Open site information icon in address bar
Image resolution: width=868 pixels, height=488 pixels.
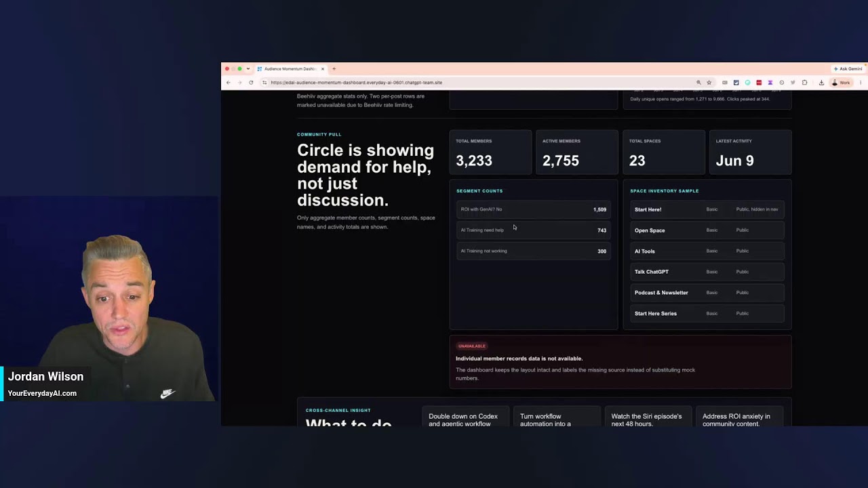tap(264, 83)
